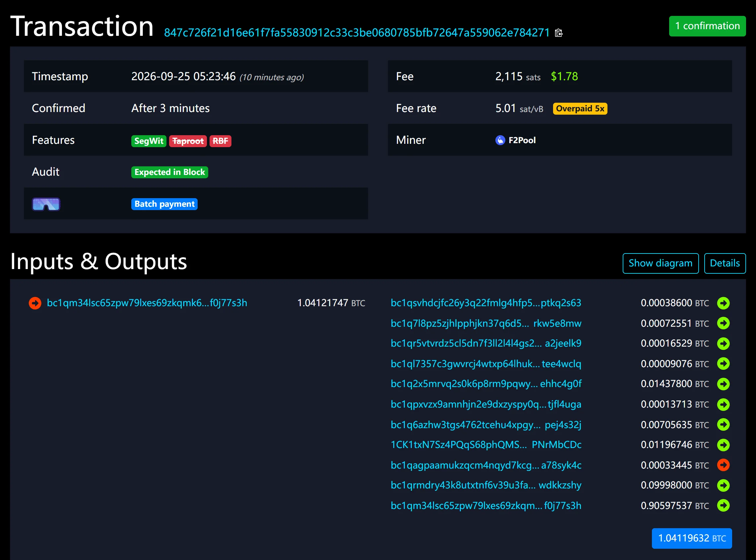Open output address ending a2jeelk9
The height and width of the screenshot is (560, 756).
[x=486, y=343]
